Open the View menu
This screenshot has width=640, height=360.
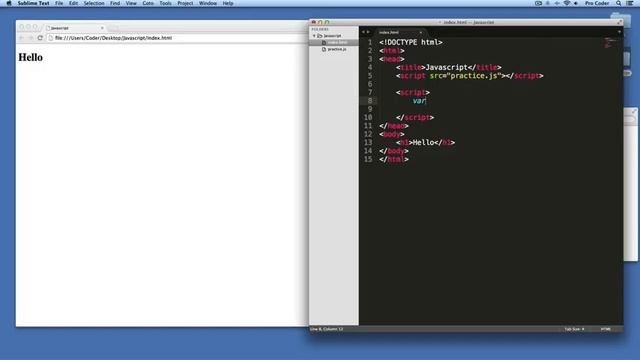tap(131, 3)
